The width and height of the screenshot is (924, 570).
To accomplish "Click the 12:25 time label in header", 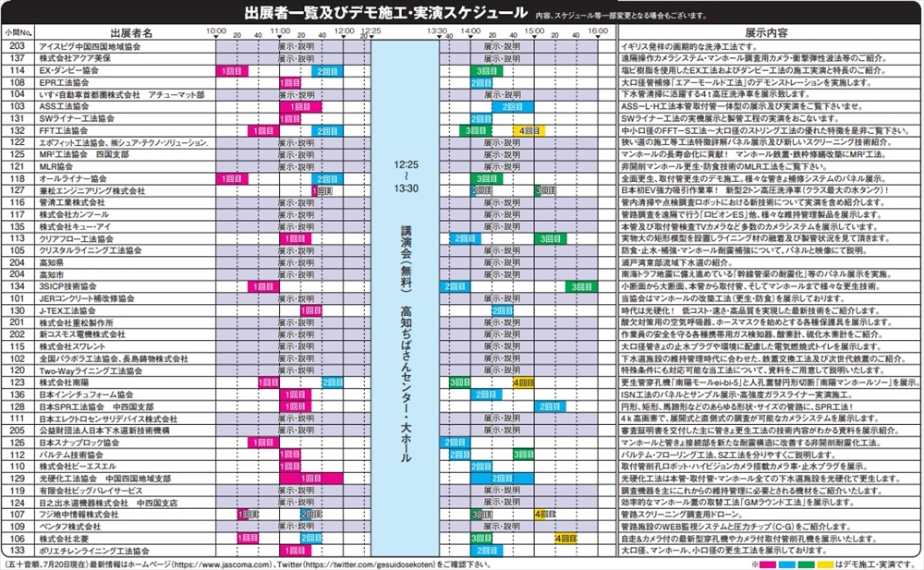I will (x=371, y=30).
